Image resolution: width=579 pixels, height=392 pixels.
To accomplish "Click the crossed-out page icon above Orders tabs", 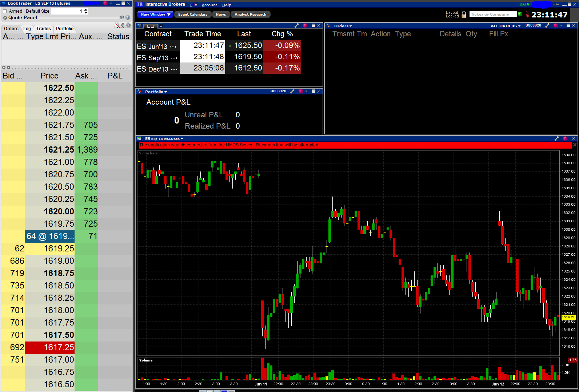I will pos(117,25).
